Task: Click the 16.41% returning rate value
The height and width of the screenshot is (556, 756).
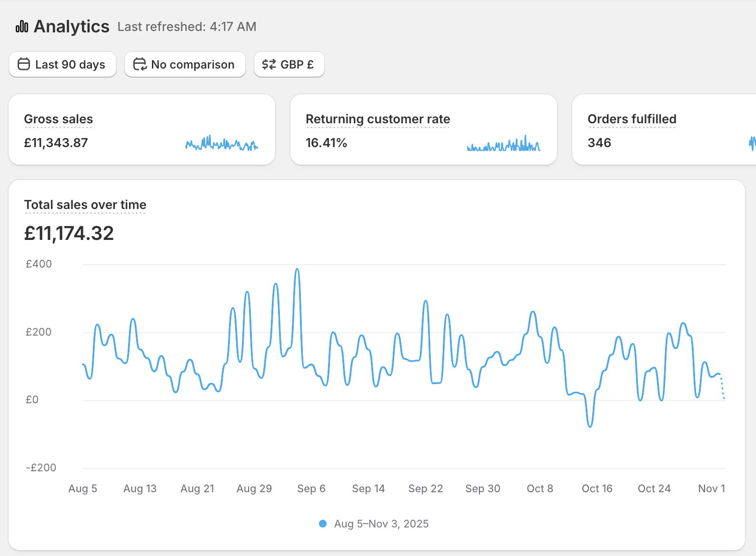Action: pos(326,143)
